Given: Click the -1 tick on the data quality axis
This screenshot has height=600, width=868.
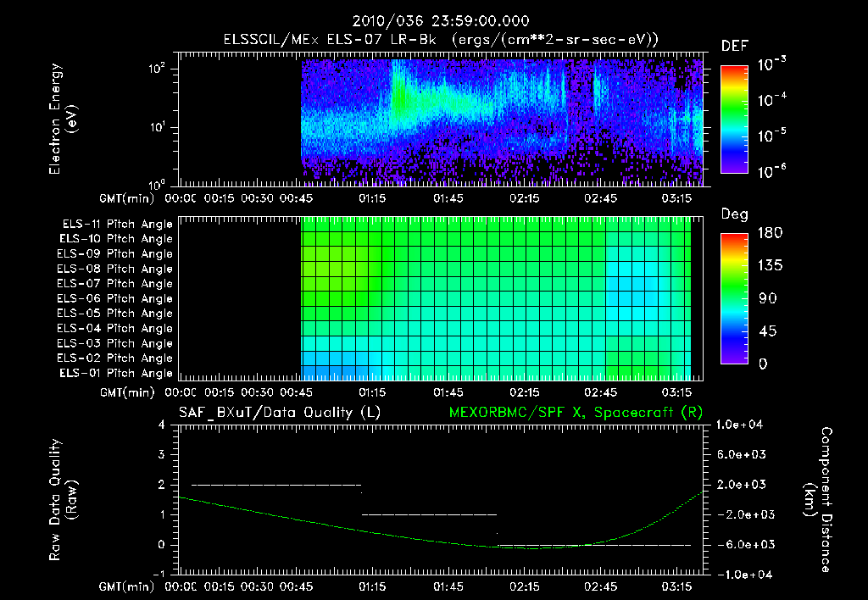Looking at the screenshot, I should (x=159, y=574).
